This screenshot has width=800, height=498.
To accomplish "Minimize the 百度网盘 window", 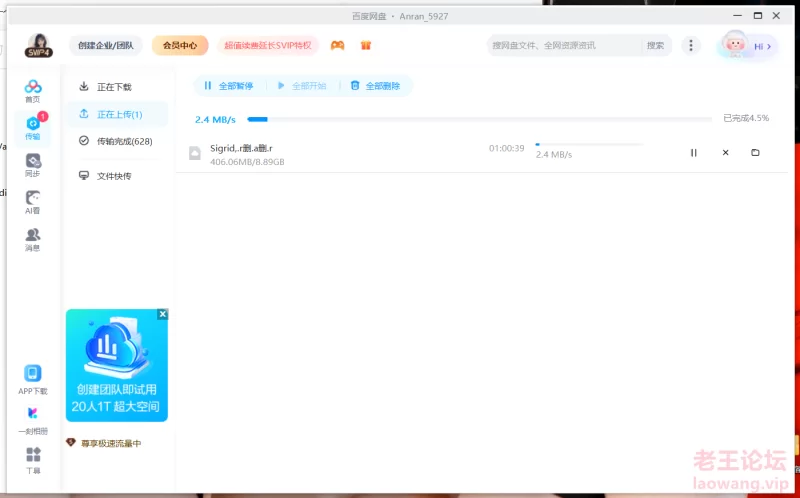I will pos(739,16).
